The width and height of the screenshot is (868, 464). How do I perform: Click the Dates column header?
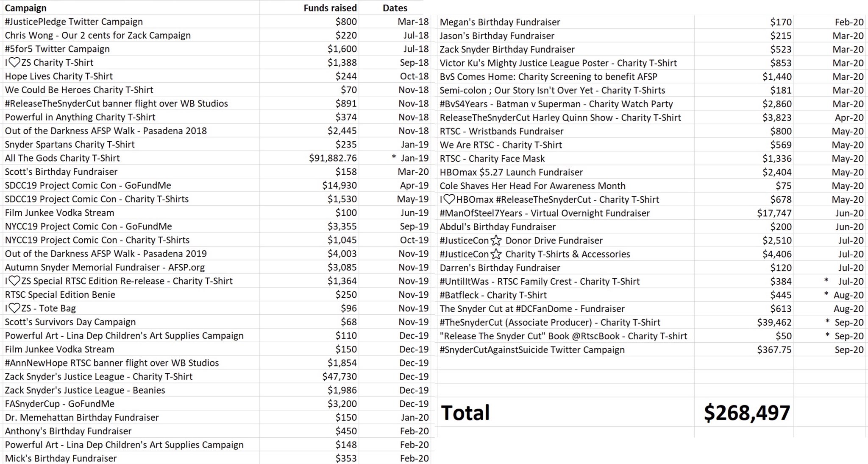point(395,8)
